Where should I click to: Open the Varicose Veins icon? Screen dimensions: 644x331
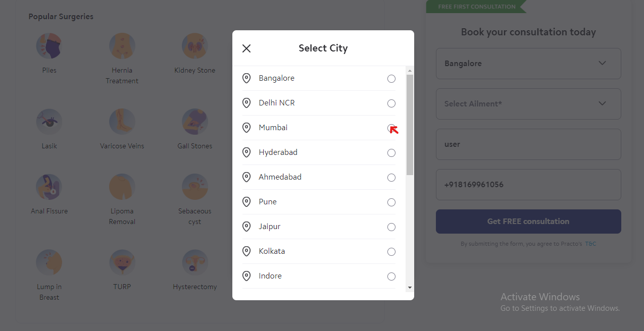pyautogui.click(x=122, y=122)
